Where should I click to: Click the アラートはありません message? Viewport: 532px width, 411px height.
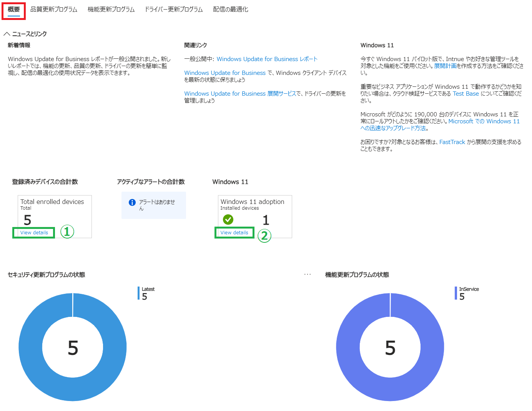pyautogui.click(x=157, y=205)
